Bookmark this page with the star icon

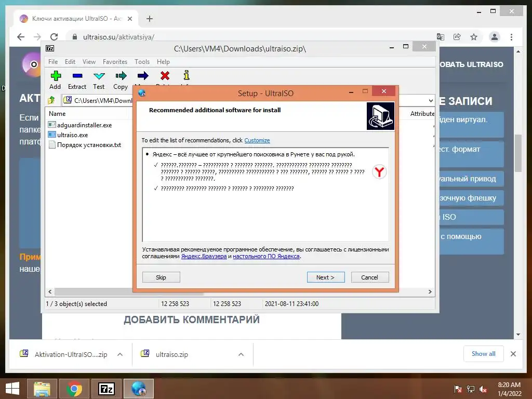click(474, 37)
